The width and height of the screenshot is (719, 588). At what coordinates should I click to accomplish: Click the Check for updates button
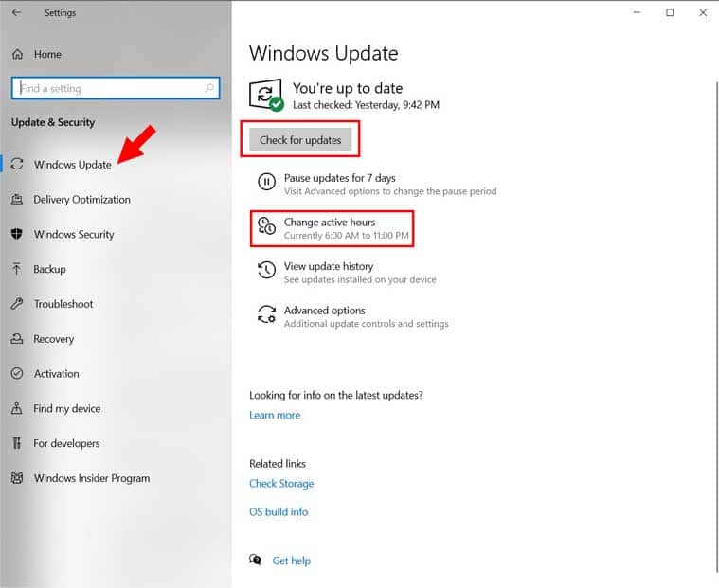[x=300, y=140]
